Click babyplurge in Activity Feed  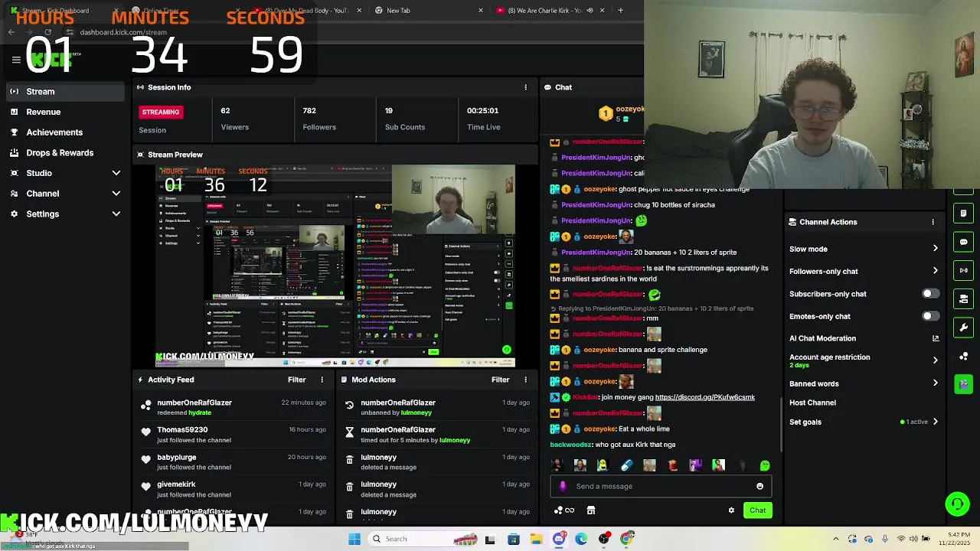(x=177, y=458)
